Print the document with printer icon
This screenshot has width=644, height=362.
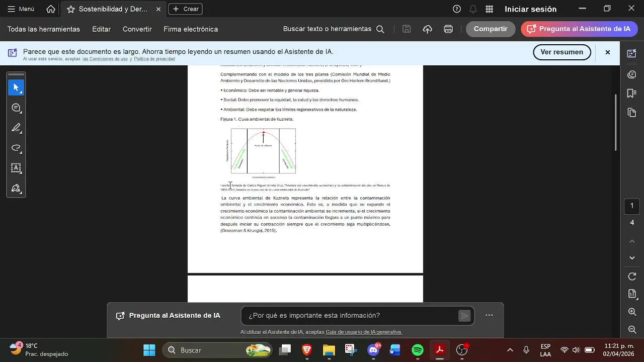[x=448, y=29]
